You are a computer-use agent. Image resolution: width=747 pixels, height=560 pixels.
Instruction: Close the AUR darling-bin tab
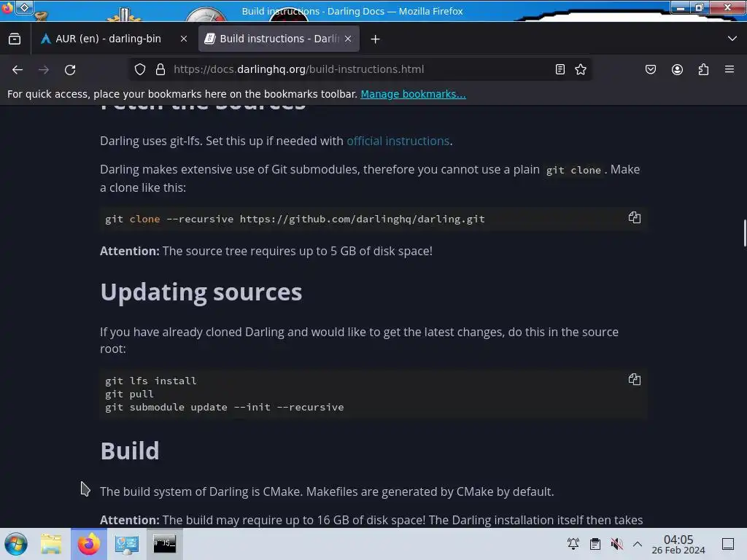pyautogui.click(x=184, y=39)
